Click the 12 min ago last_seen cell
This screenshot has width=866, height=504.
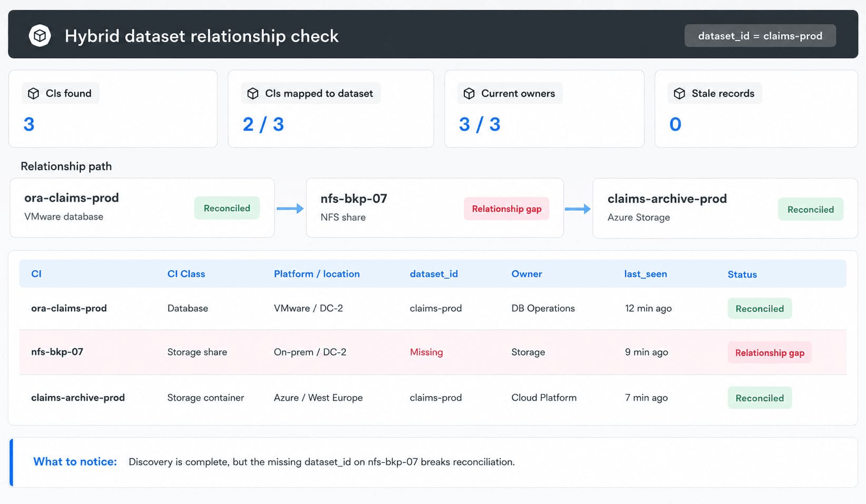[648, 308]
